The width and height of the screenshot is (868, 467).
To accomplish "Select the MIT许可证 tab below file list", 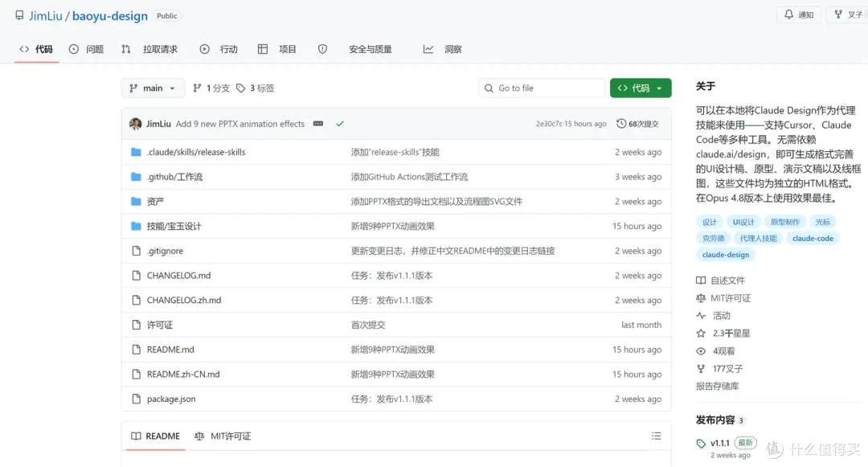I will (x=223, y=436).
